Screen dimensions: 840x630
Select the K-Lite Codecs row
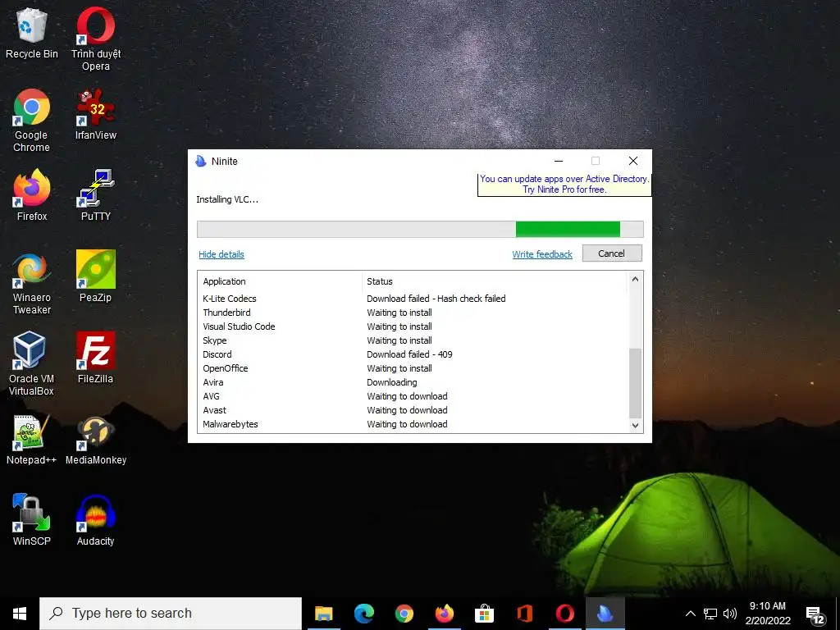pyautogui.click(x=413, y=299)
